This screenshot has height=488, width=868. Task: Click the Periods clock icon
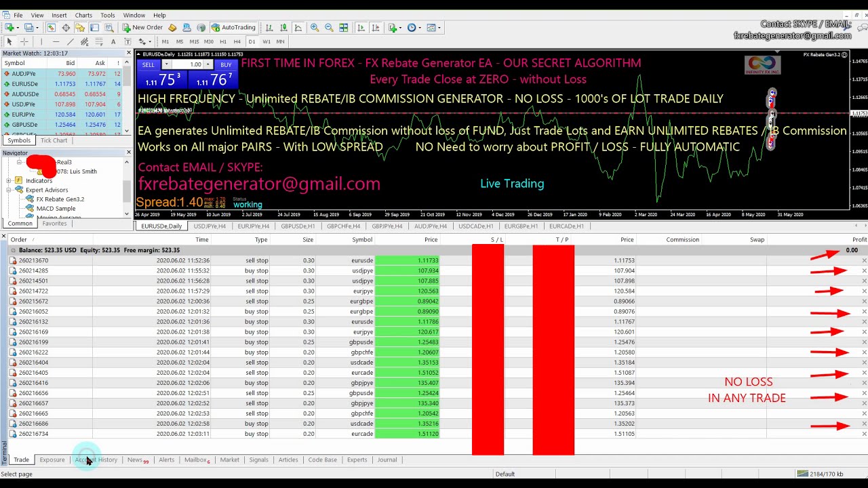tap(412, 28)
